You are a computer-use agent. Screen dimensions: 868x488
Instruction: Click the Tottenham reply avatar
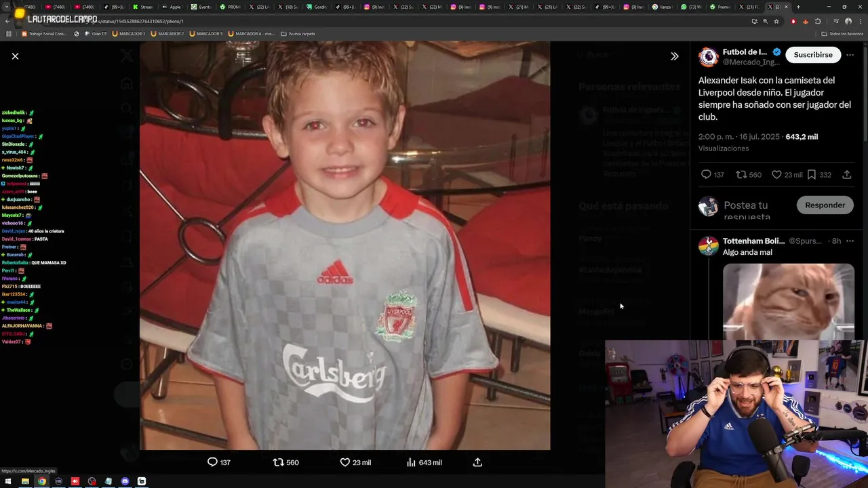(708, 245)
